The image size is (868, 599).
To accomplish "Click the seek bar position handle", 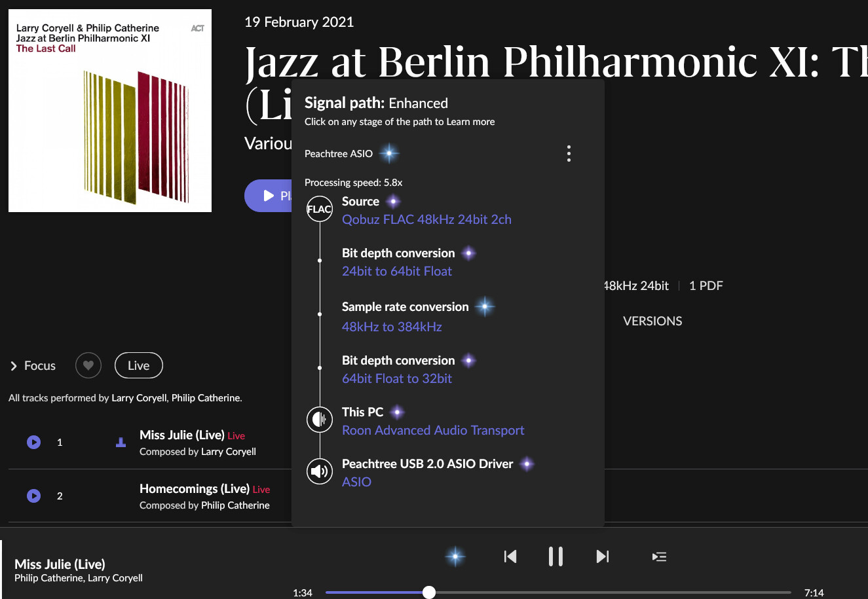I will click(429, 592).
